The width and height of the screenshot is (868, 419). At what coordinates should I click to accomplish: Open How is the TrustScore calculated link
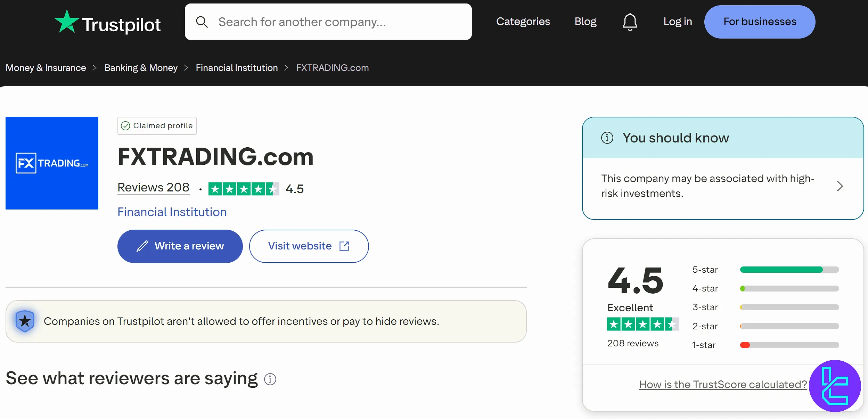(x=723, y=384)
